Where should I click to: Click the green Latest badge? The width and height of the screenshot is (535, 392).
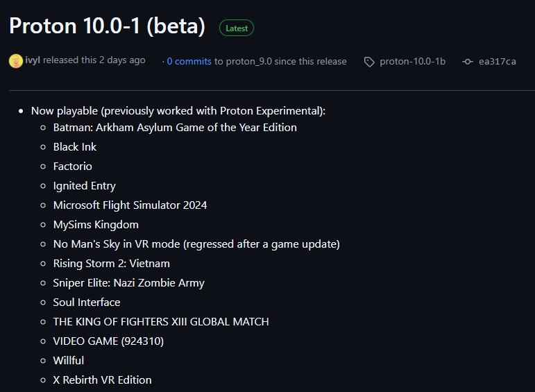click(237, 28)
